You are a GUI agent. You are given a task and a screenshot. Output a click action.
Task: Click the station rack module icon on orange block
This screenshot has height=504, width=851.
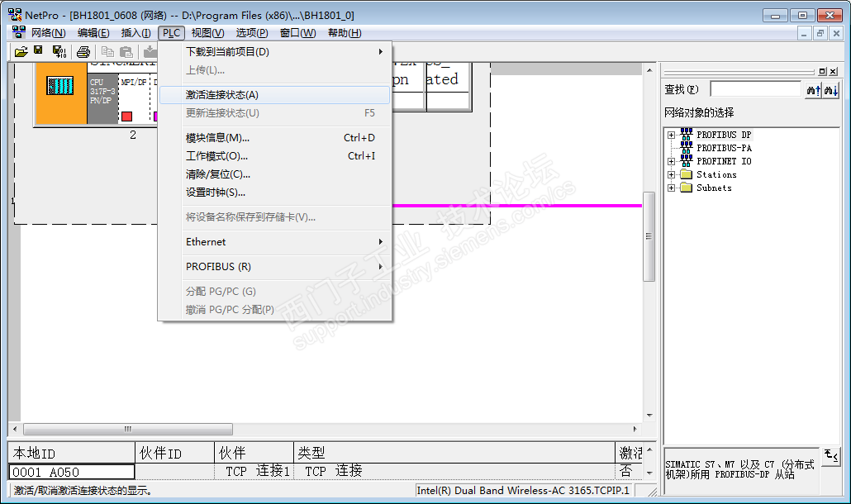coord(60,86)
